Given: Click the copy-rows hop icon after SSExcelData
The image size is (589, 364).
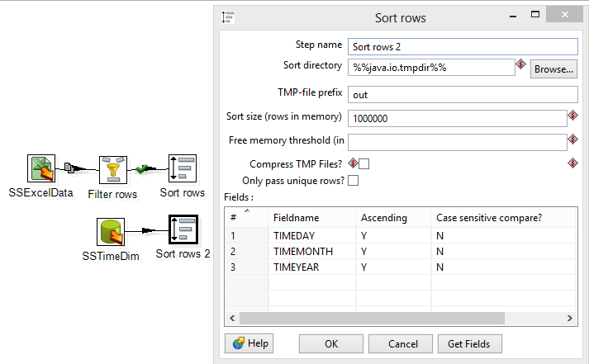Looking at the screenshot, I should point(69,168).
